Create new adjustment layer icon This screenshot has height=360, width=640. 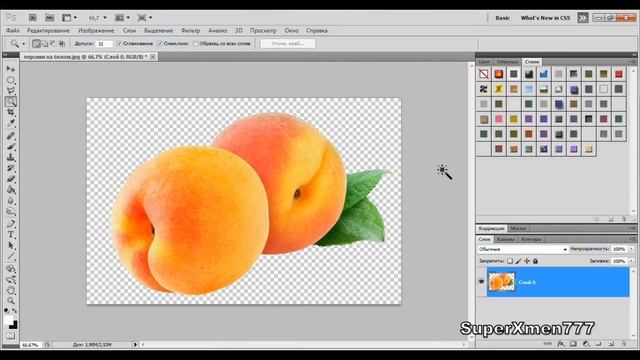pyautogui.click(x=586, y=344)
